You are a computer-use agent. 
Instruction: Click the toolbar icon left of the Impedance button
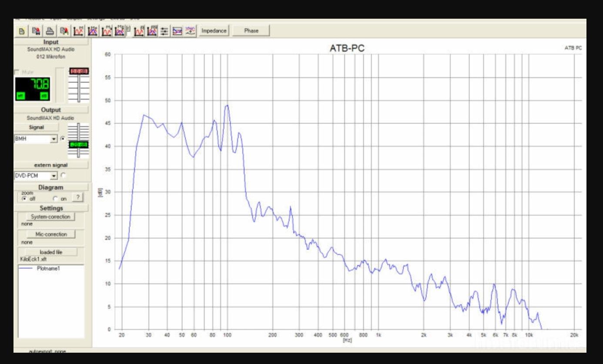coord(190,31)
